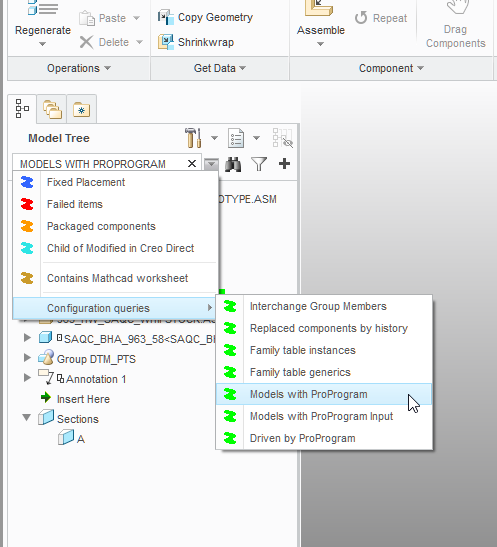This screenshot has width=497, height=547.
Task: Expand the Operations group menu
Action: (79, 68)
